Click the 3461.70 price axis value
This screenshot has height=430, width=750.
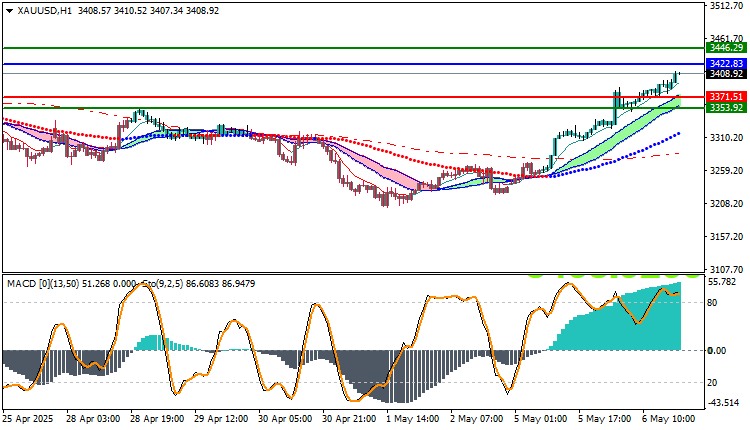(x=726, y=38)
